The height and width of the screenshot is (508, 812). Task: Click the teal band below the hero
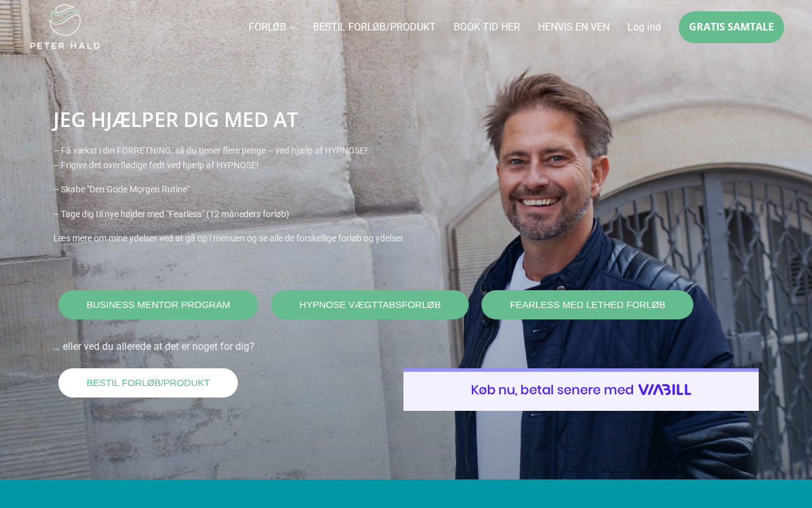406,493
